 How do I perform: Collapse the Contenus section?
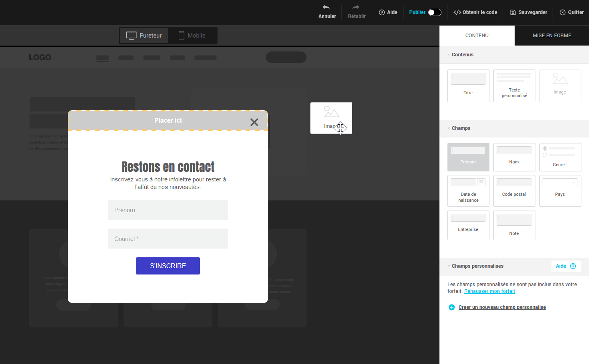pos(449,55)
